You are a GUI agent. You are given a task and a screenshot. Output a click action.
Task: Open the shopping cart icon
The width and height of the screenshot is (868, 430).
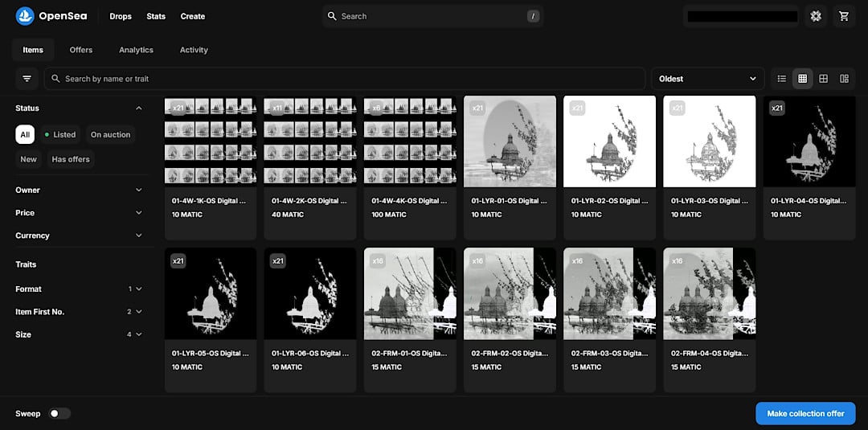[844, 16]
